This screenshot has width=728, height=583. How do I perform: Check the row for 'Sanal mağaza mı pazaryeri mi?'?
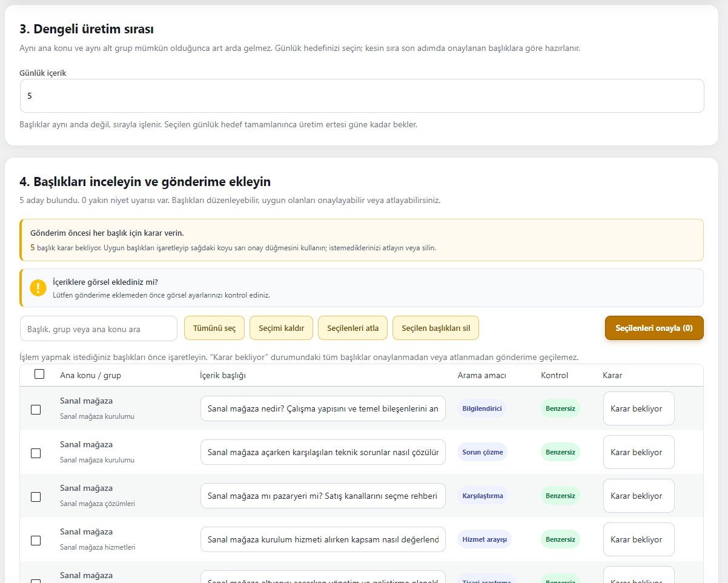pos(36,497)
